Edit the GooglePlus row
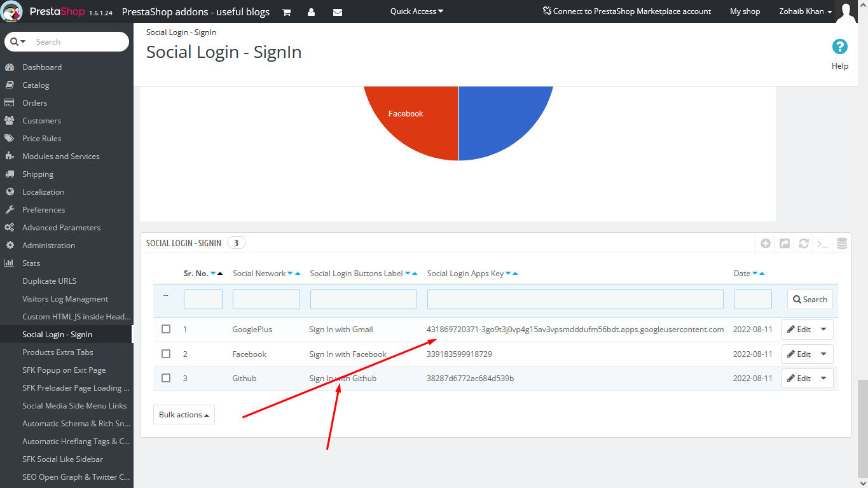This screenshot has height=488, width=868. (799, 330)
